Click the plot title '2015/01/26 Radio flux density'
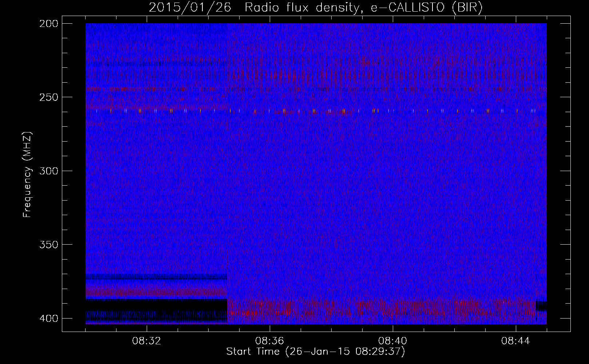Screen dimensions: 589x364 tap(316, 8)
